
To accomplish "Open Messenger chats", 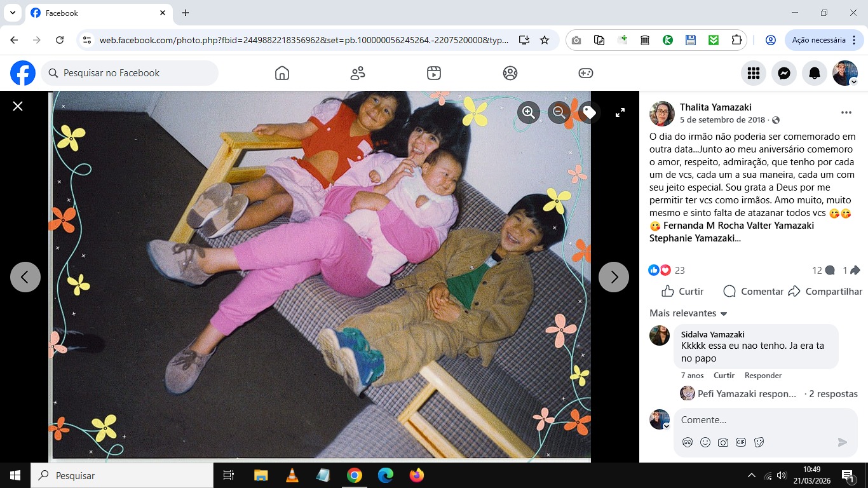I will 784,73.
